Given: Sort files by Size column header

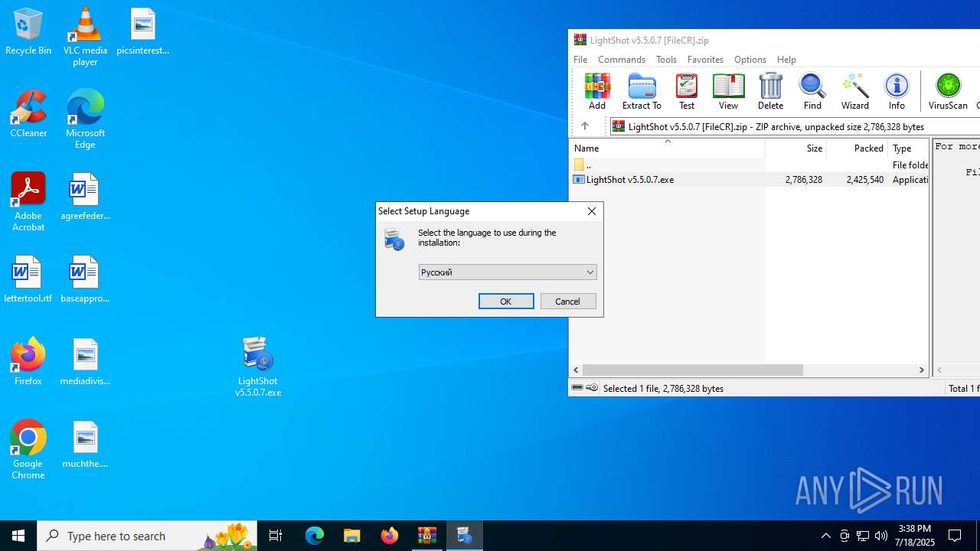Looking at the screenshot, I should [x=795, y=148].
